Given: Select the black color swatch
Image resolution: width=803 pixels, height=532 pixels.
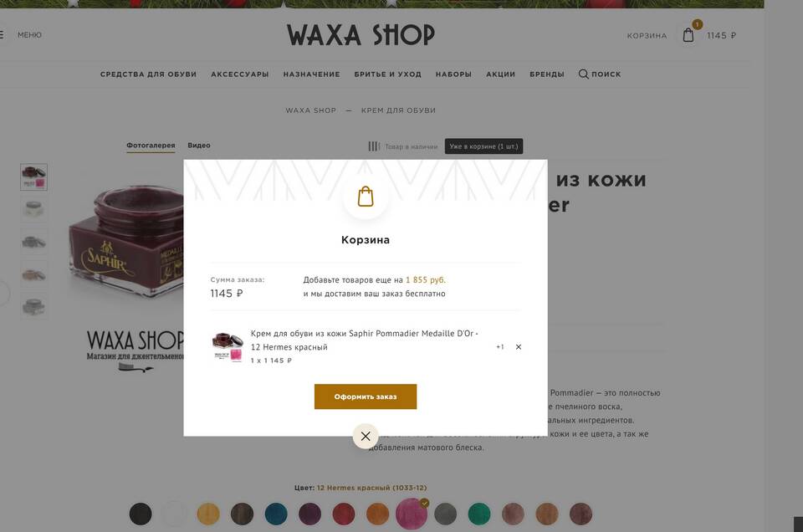Looking at the screenshot, I should click(x=141, y=514).
